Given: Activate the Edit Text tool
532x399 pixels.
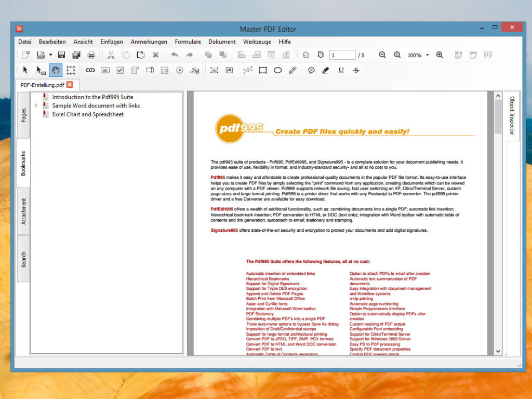Looking at the screenshot, I should point(214,70).
